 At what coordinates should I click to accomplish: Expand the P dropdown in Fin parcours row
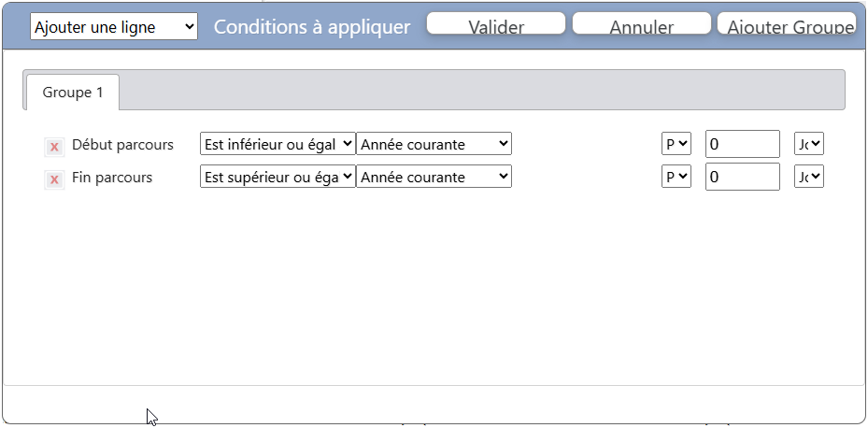[676, 176]
